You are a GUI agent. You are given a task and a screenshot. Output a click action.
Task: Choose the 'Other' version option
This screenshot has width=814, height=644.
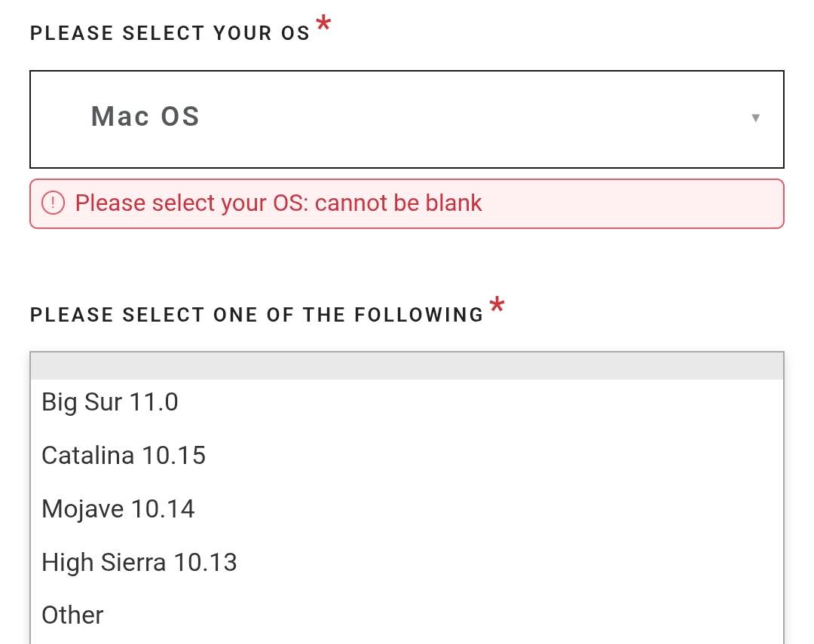72,615
